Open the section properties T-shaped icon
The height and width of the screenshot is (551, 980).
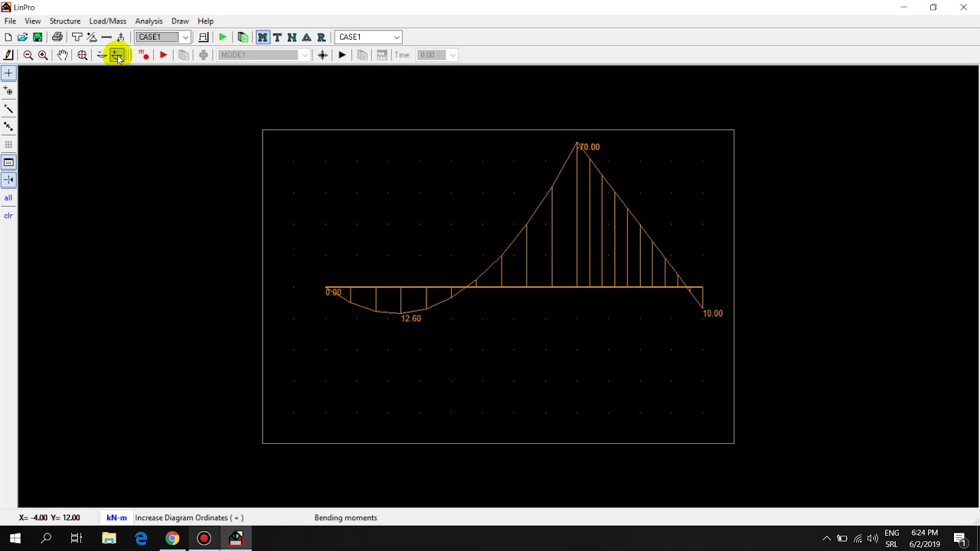pyautogui.click(x=77, y=37)
